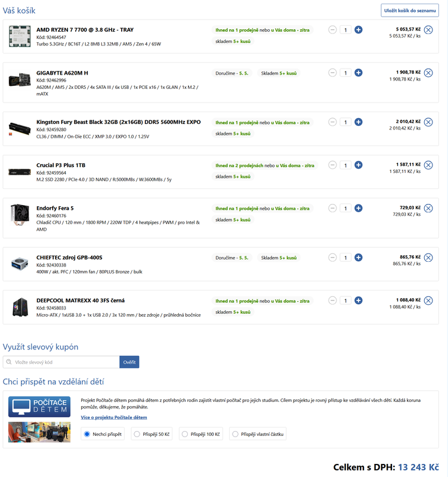This screenshot has width=448, height=477.
Task: Open AMD RYZEN 7 7700 product title
Action: (85, 30)
